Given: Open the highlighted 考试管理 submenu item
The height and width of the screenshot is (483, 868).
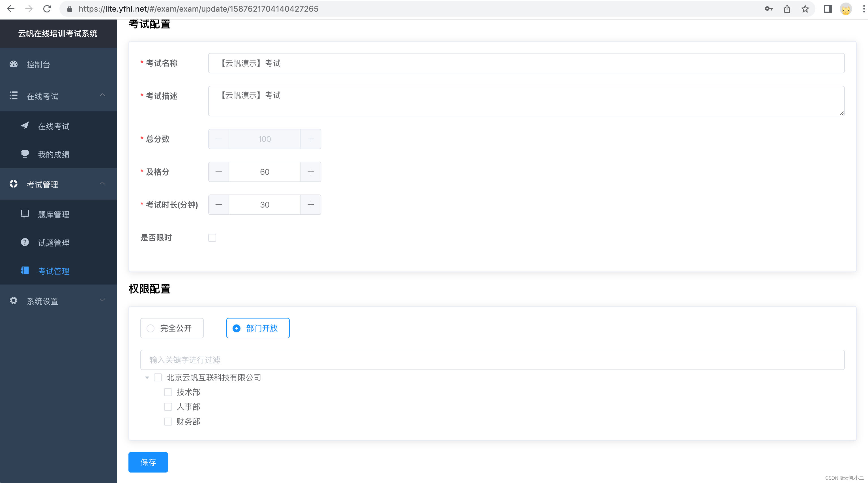Looking at the screenshot, I should [x=53, y=271].
